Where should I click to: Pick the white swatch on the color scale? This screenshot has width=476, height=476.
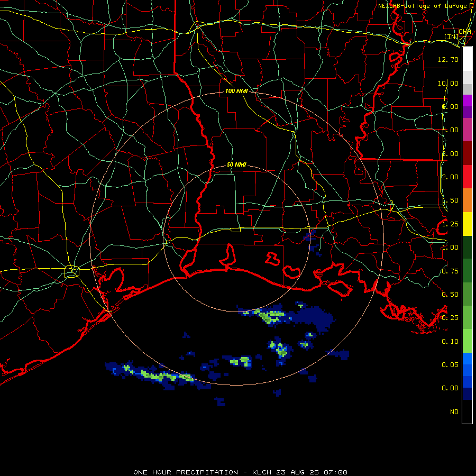click(x=467, y=59)
